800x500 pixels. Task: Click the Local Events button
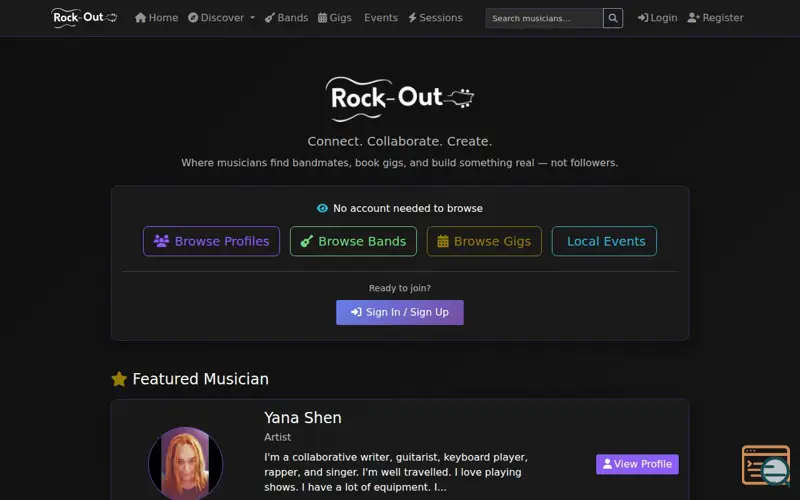[x=604, y=241]
